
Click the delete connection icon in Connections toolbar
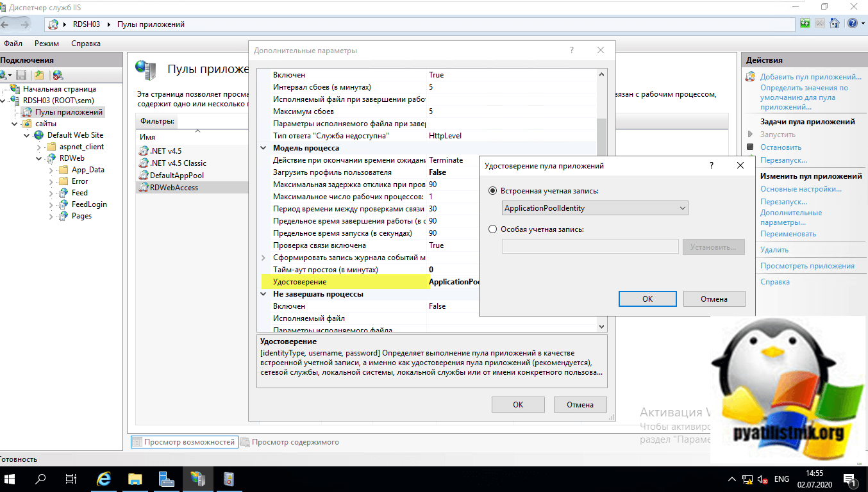click(x=58, y=75)
